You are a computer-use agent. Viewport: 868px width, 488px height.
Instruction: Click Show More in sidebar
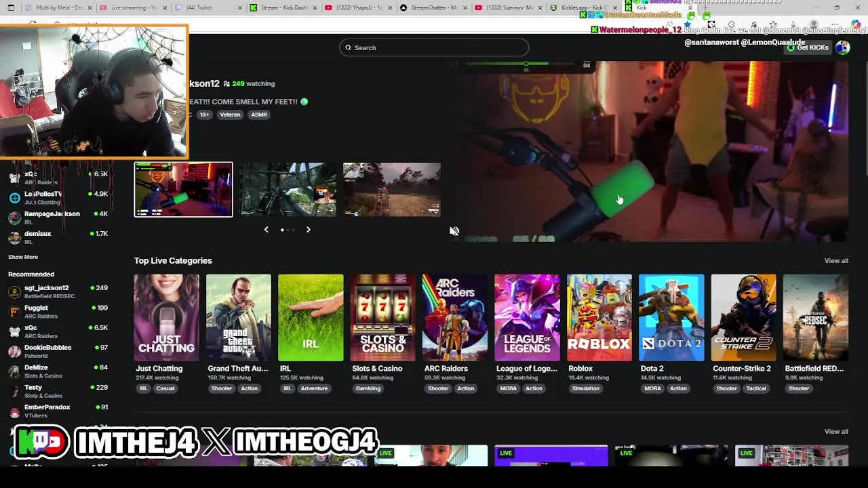(x=23, y=258)
